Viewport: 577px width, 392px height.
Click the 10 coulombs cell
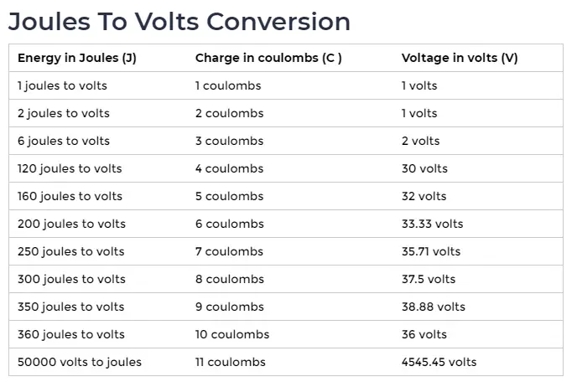pos(232,334)
